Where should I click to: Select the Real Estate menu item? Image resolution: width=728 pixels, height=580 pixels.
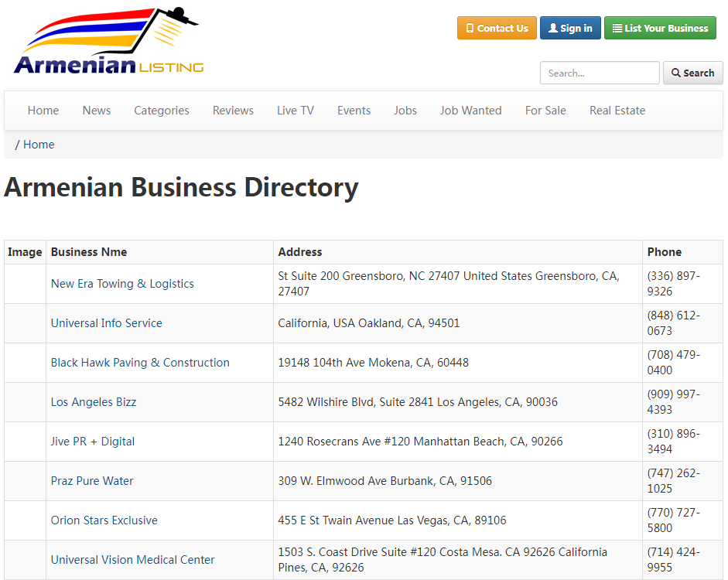(x=617, y=111)
